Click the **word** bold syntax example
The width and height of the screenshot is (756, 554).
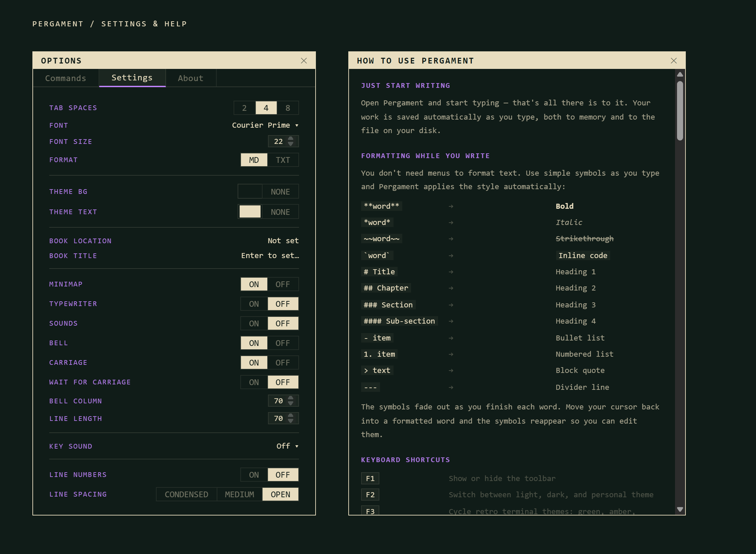[382, 206]
